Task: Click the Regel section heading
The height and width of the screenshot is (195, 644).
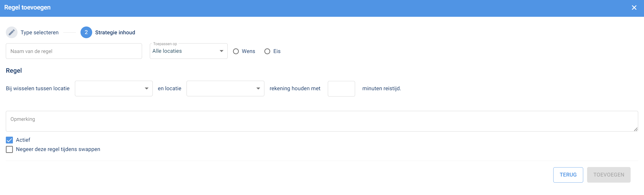Action: (x=14, y=71)
